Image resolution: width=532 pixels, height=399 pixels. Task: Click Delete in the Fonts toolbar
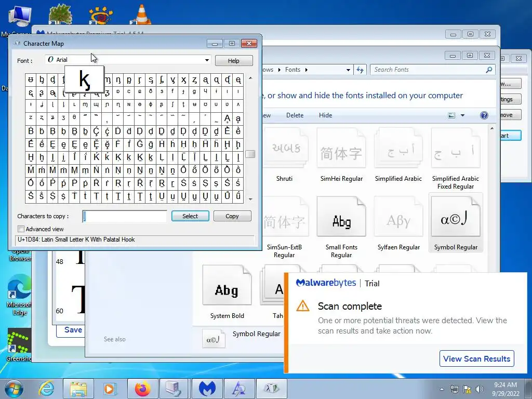coord(295,115)
